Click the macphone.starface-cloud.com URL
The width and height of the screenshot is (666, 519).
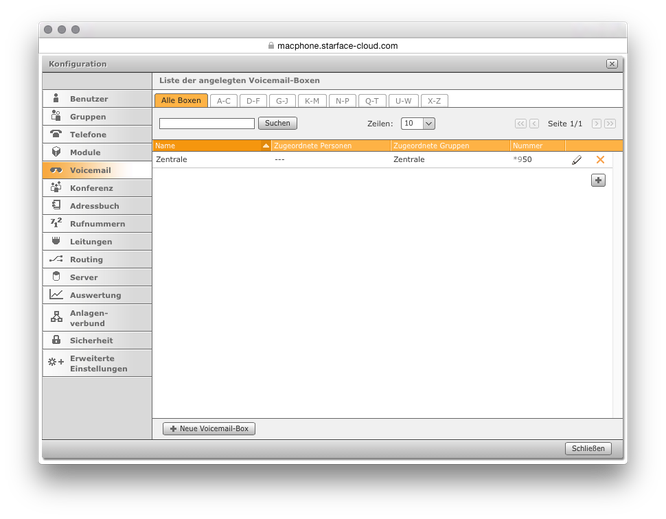tap(338, 46)
